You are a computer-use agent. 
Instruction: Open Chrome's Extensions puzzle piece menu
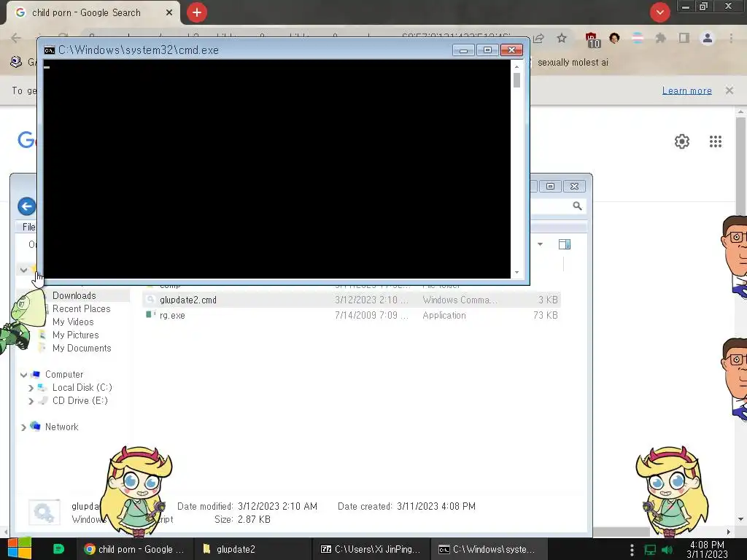pyautogui.click(x=660, y=38)
